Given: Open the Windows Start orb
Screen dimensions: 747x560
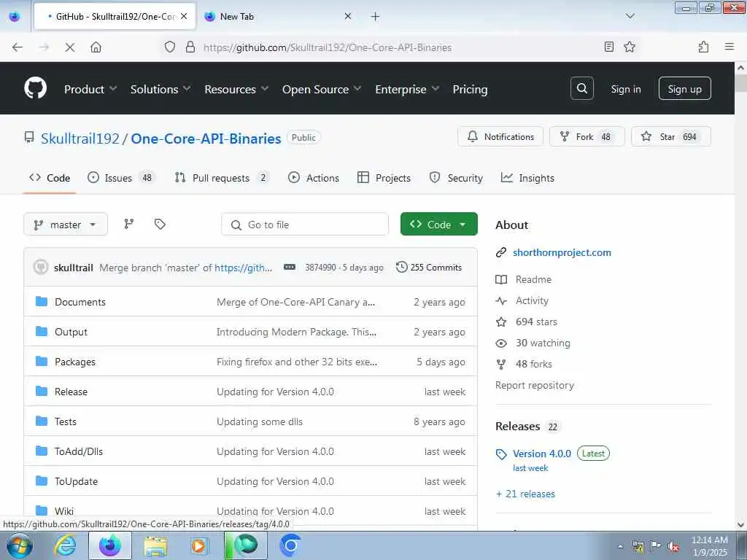Looking at the screenshot, I should coord(18,545).
